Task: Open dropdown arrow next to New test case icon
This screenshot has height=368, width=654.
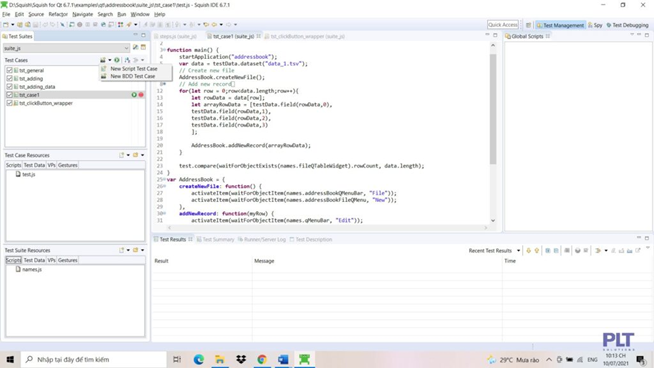Action: click(110, 60)
